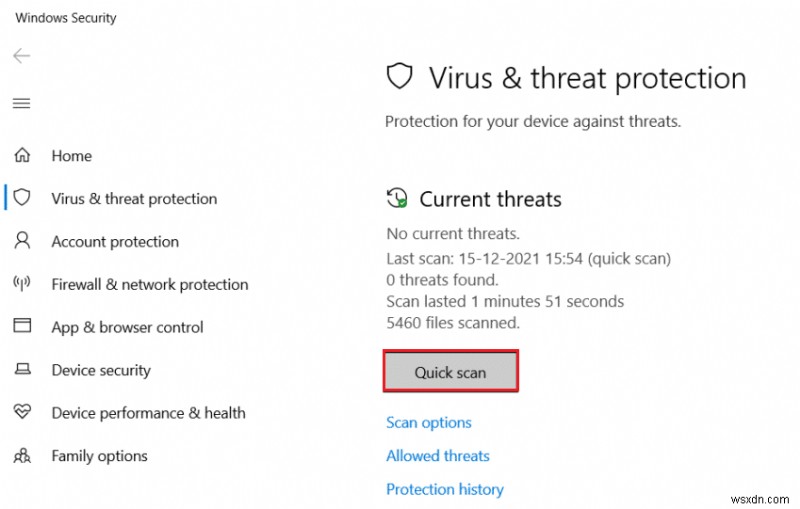Click the Device performance heart icon
Image resolution: width=800 pixels, height=509 pixels.
click(21, 413)
